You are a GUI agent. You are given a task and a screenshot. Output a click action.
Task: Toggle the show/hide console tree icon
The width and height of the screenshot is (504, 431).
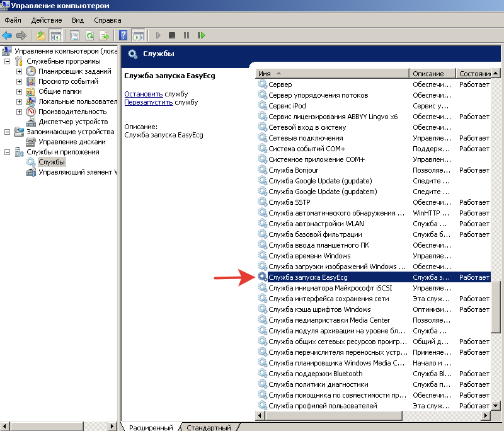[55, 35]
